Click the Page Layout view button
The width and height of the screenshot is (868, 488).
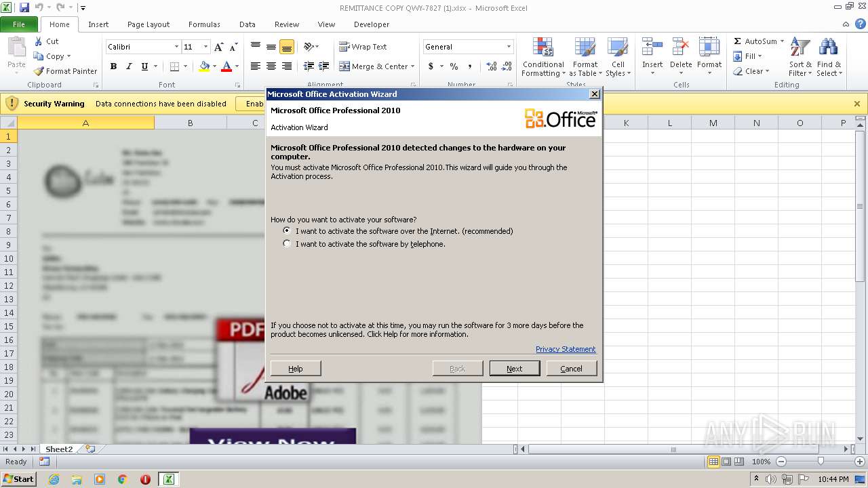coord(726,462)
